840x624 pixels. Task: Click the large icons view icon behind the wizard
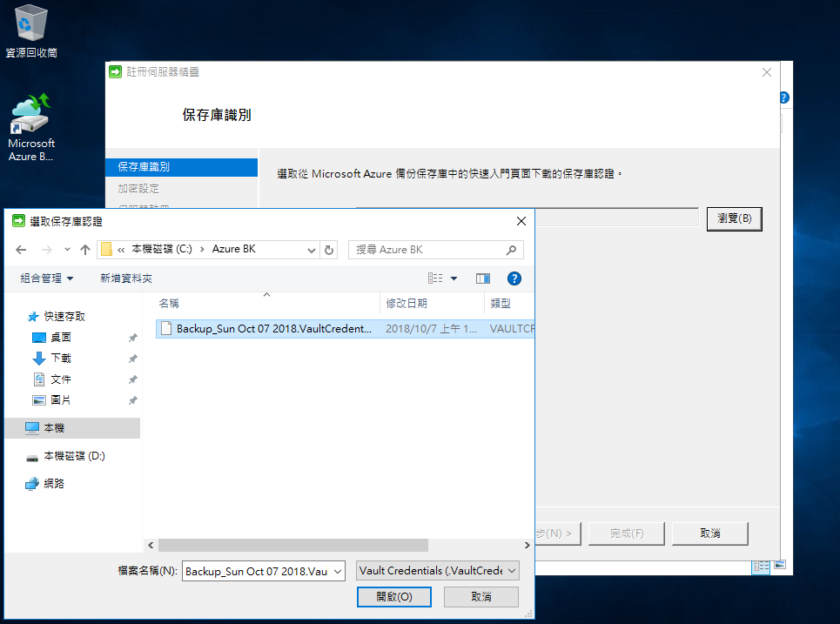[x=779, y=565]
